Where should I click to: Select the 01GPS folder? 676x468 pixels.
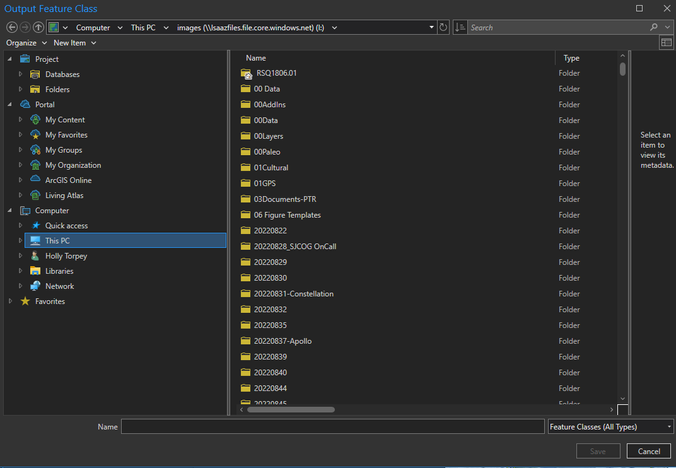click(264, 183)
